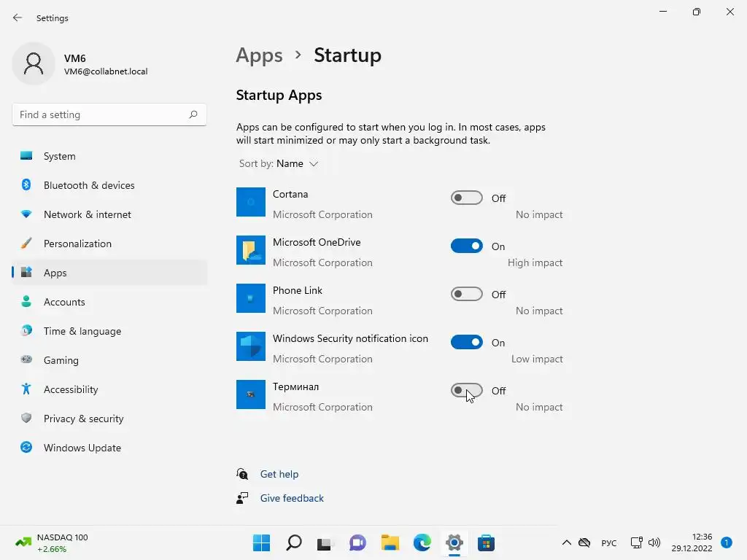
Task: Focus the Find a setting search box
Action: coord(109,114)
